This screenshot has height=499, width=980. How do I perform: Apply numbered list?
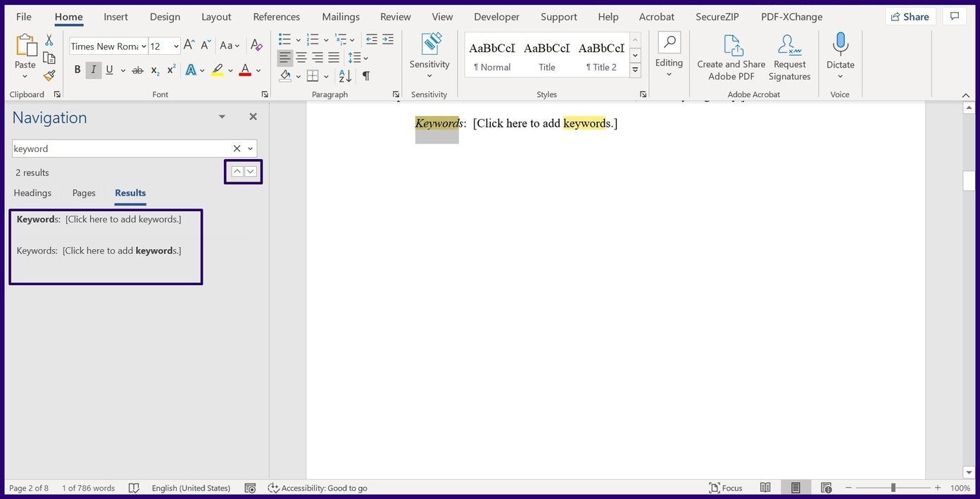313,39
